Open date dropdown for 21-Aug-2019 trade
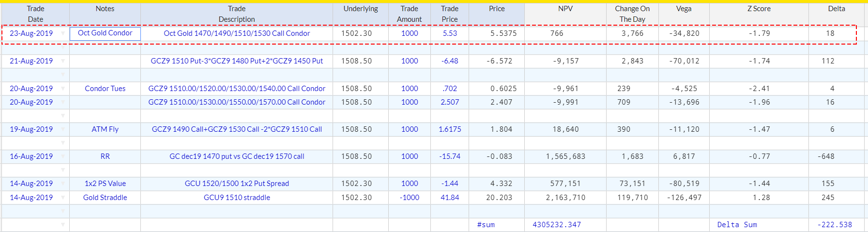 pos(63,61)
